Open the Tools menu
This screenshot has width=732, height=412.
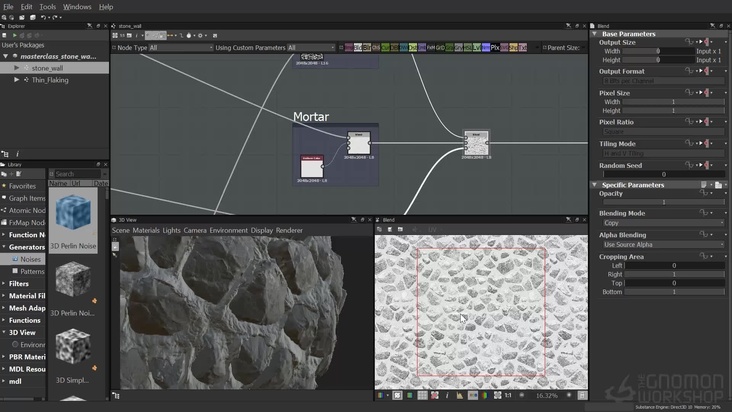click(x=47, y=7)
